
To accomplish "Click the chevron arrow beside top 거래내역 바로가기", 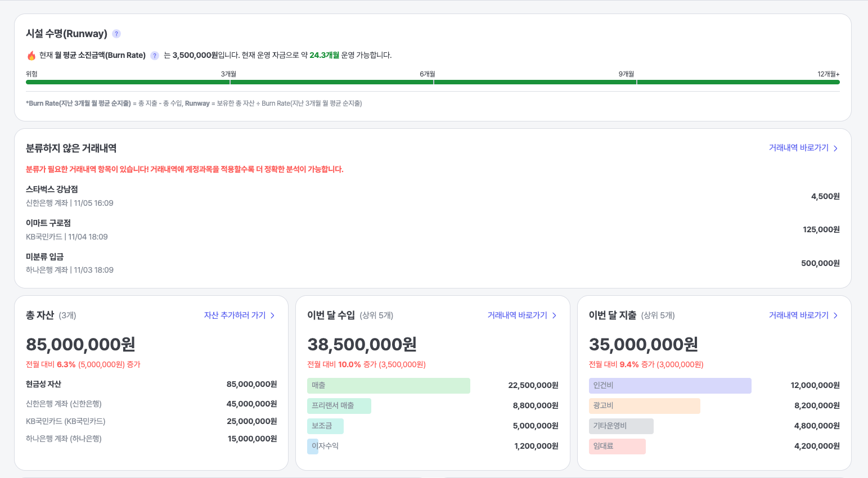I will tap(836, 147).
